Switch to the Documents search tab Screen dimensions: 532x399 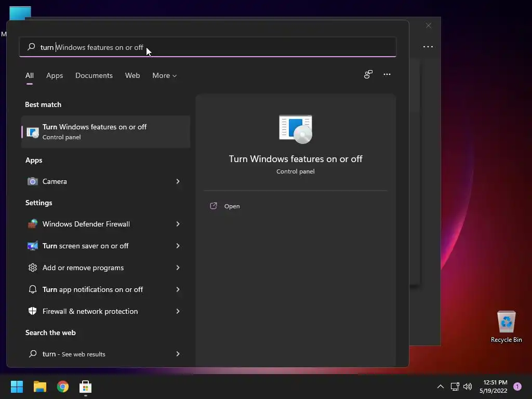coord(94,75)
